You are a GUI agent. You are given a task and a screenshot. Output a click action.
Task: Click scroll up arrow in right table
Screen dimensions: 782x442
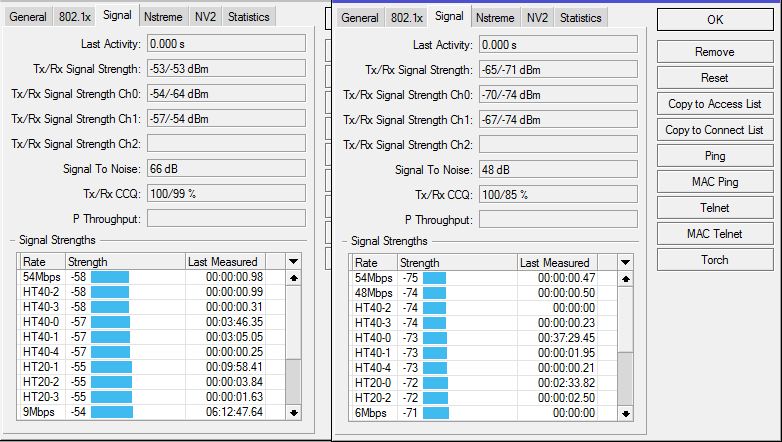point(625,279)
